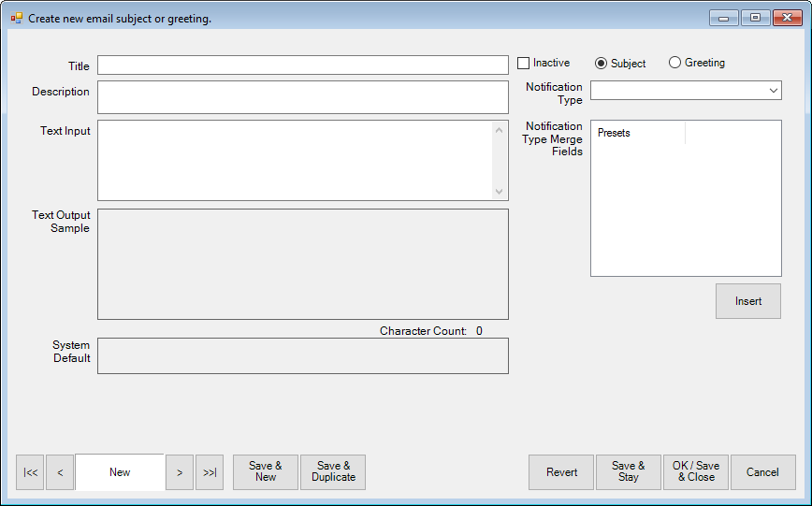Viewport: 812px width, 506px height.
Task: Jump to first record with |<< button
Action: point(30,472)
